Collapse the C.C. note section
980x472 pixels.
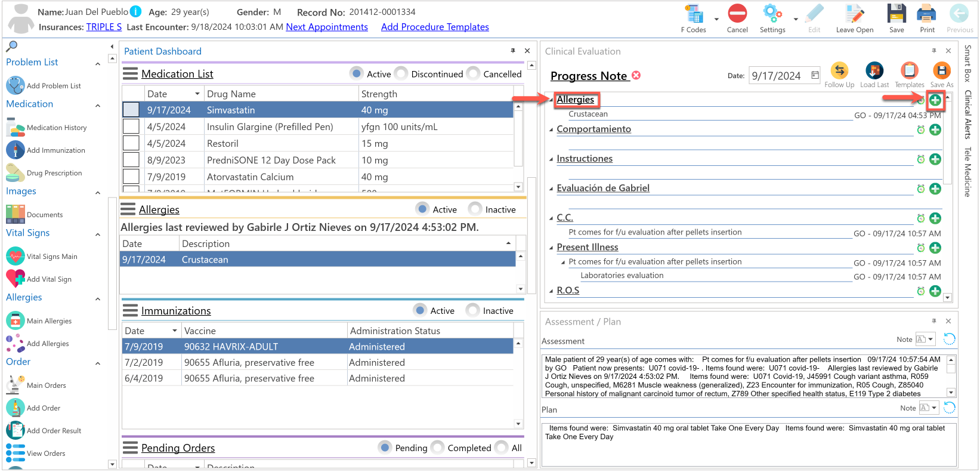click(x=551, y=218)
